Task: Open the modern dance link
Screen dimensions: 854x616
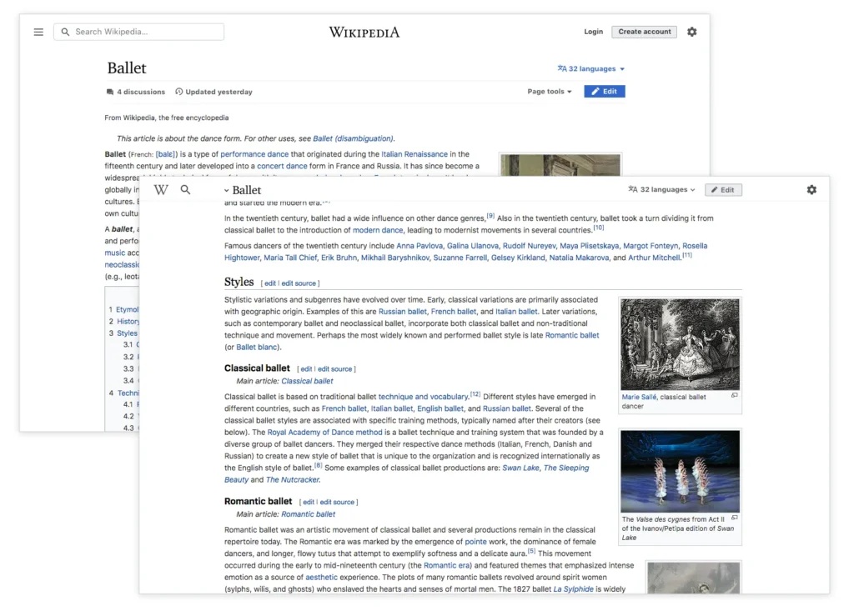Action: point(378,230)
